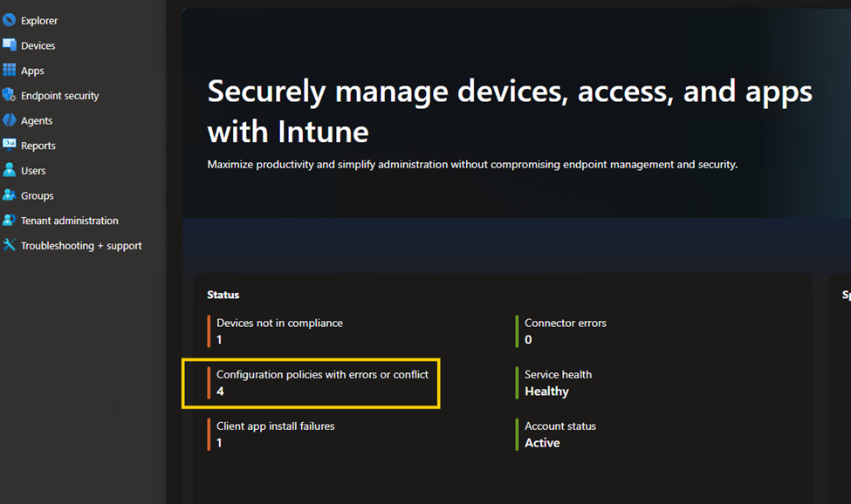851x504 pixels.
Task: Click the Endpoint security shield icon
Action: coord(10,95)
